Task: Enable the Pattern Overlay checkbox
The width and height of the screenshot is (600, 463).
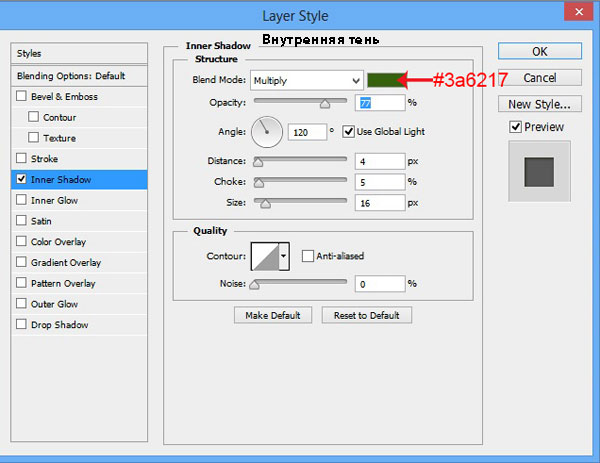Action: click(x=21, y=282)
